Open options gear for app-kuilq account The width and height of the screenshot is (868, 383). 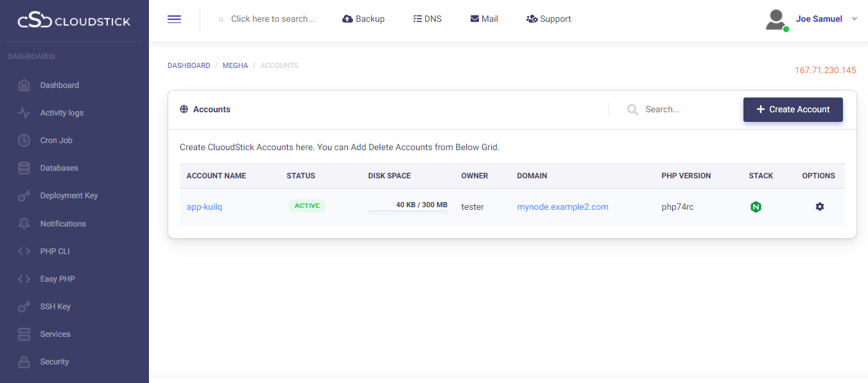[819, 207]
